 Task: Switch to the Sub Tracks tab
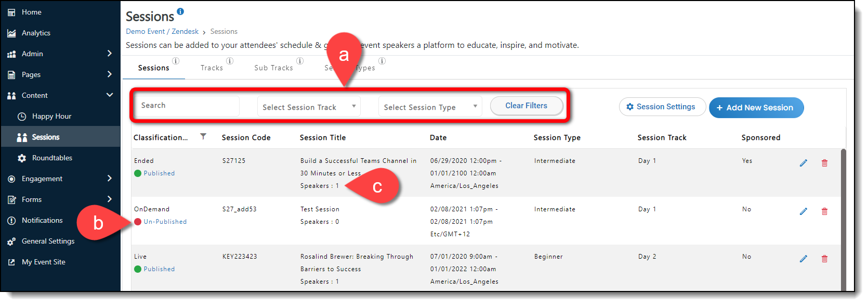click(273, 68)
